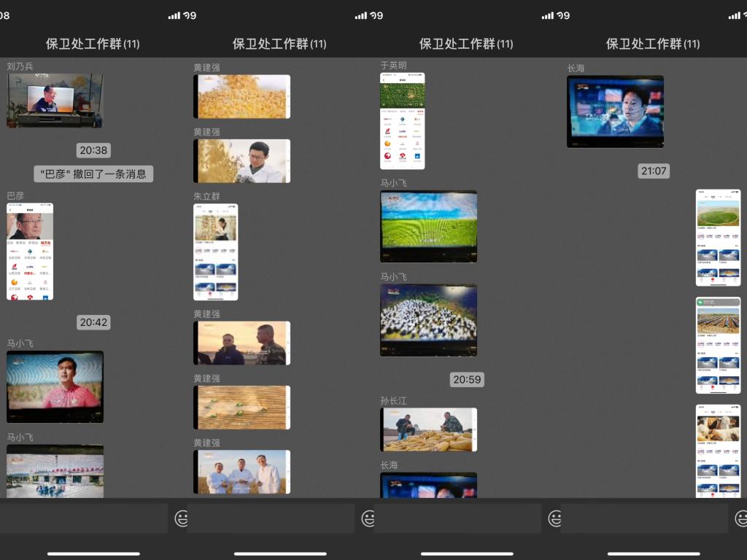
Task: Open 黄建强's image of two men at sunset
Action: (241, 343)
